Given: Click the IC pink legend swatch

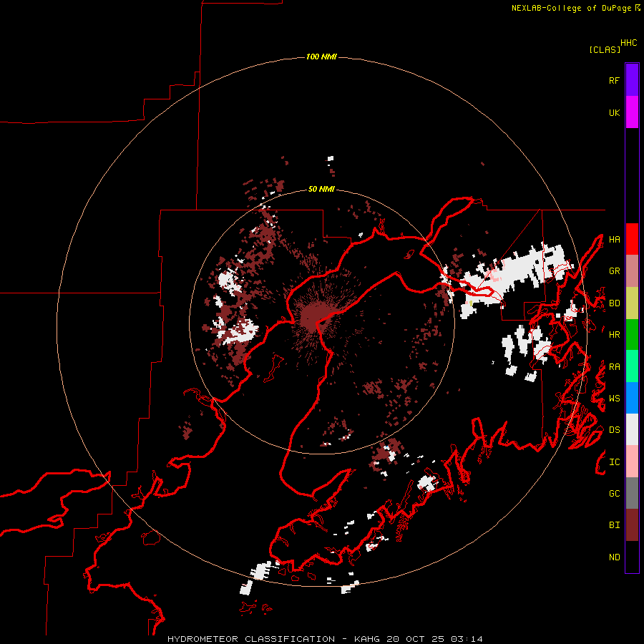Looking at the screenshot, I should pos(632,462).
